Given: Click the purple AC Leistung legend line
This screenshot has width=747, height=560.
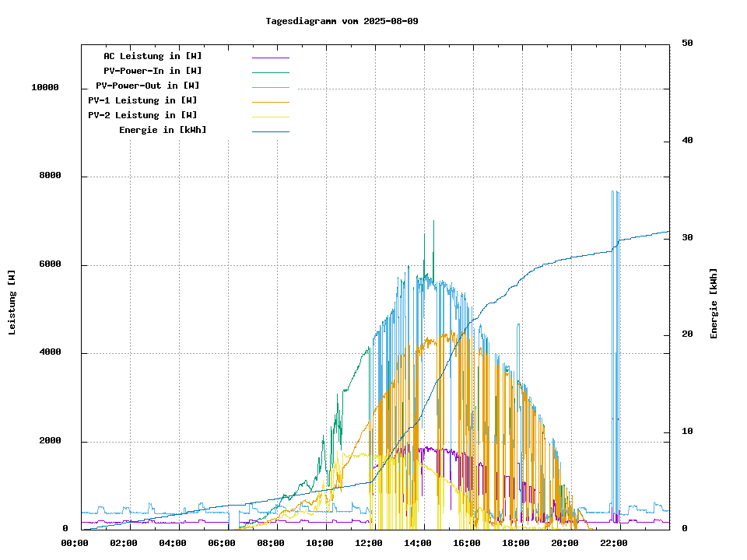Looking at the screenshot, I should [270, 58].
